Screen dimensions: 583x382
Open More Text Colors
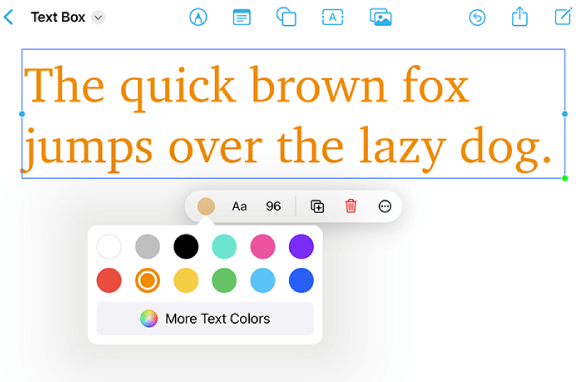(x=205, y=319)
